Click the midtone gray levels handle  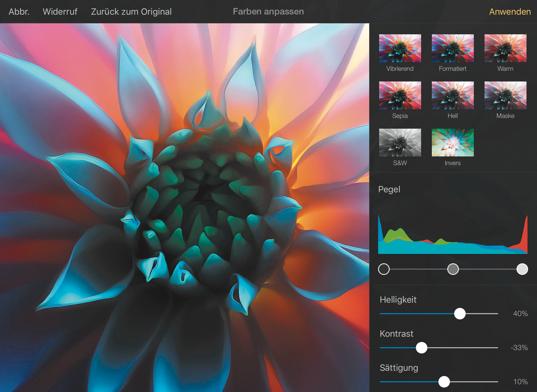453,269
